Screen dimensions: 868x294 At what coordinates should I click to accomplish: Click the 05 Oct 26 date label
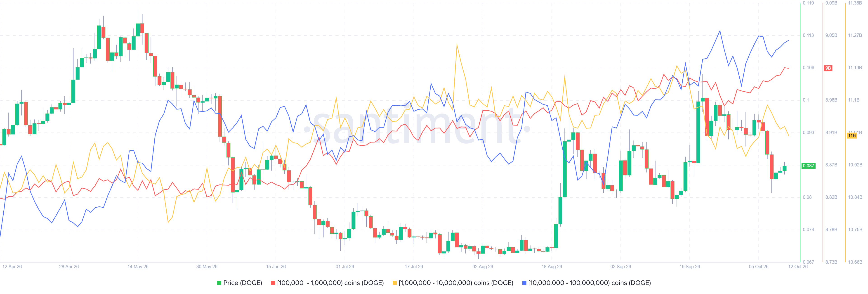coord(759,267)
